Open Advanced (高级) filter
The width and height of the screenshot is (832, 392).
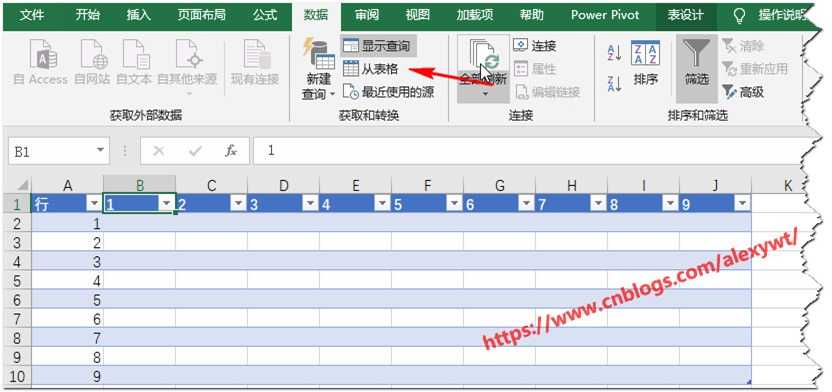point(743,92)
